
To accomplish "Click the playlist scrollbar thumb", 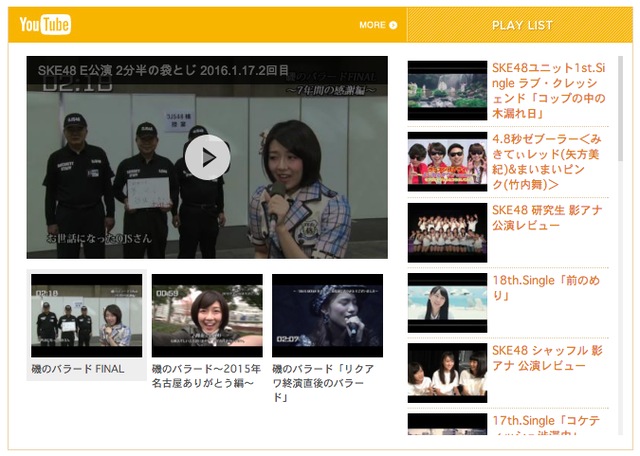I will [x=620, y=109].
